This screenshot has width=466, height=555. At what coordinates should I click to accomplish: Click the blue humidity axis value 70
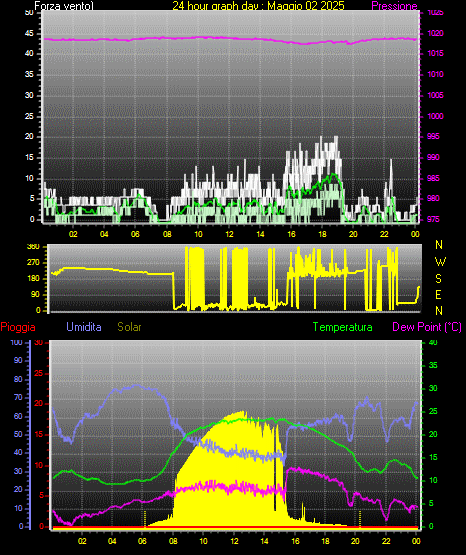coord(18,397)
